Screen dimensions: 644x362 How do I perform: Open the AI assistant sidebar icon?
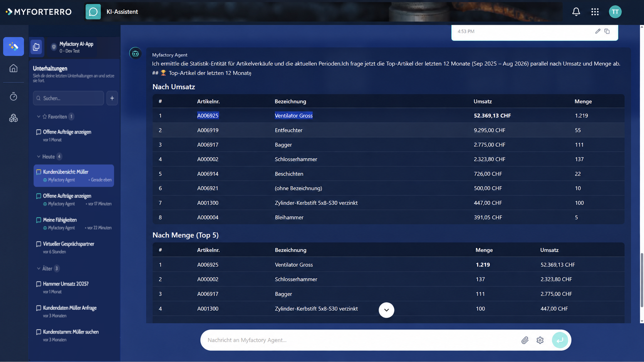pos(13,47)
